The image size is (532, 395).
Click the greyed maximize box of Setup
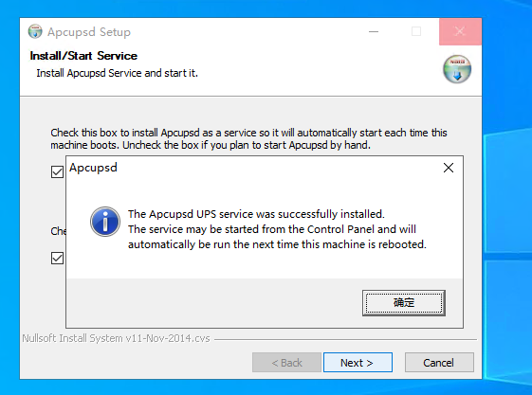[x=416, y=31]
